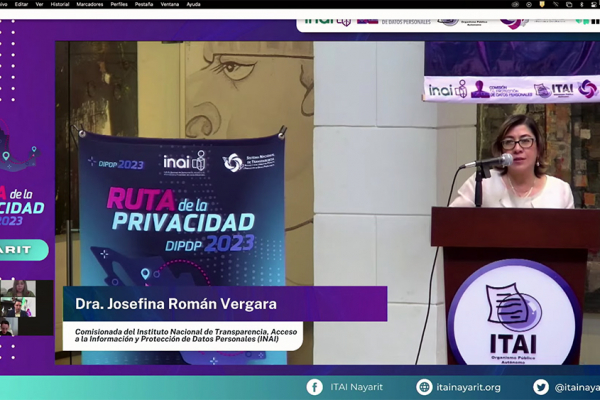
Task: Open the Ver menu
Action: 39,4
